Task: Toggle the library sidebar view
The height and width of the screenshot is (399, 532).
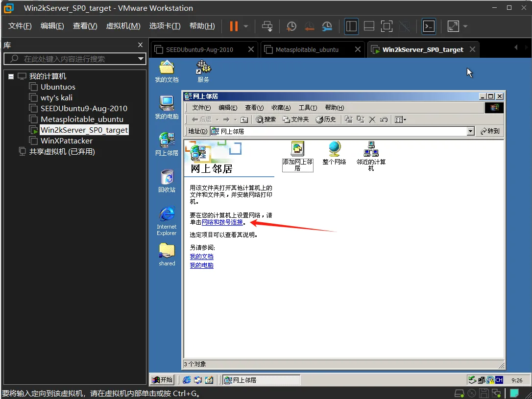Action: [351, 26]
